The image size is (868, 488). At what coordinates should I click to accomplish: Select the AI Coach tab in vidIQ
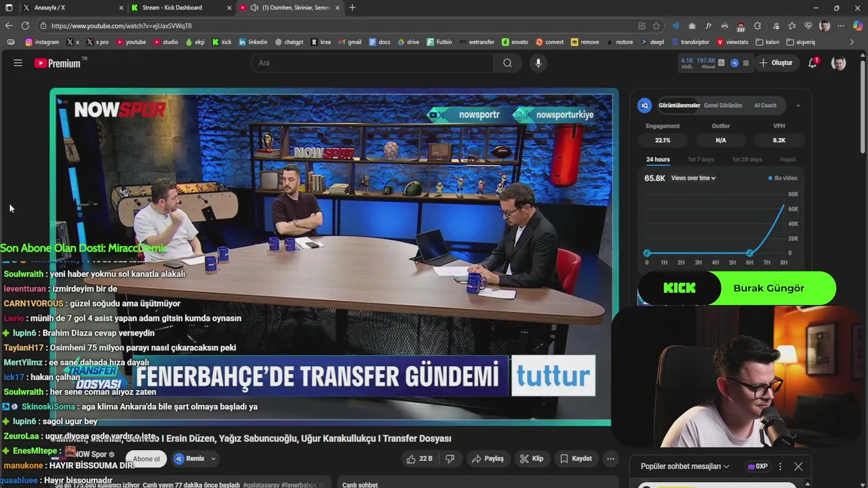[x=765, y=105]
